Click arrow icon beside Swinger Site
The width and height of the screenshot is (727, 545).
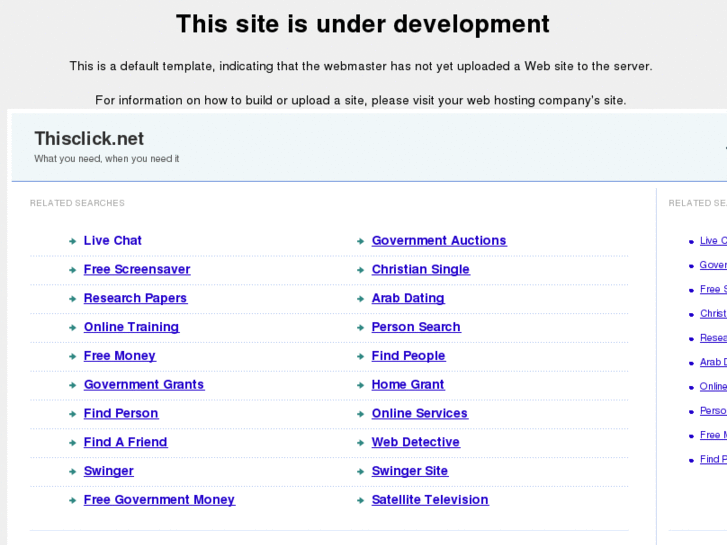click(x=360, y=471)
